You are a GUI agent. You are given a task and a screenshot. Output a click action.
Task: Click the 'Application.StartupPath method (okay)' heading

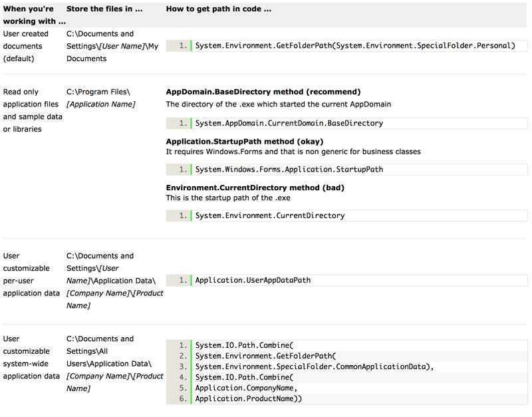click(244, 142)
